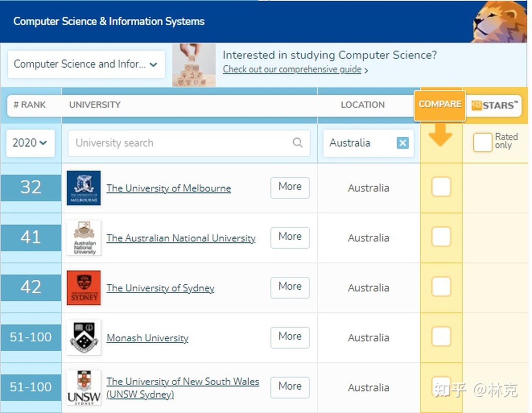Tick the Rated only checkbox

482,142
